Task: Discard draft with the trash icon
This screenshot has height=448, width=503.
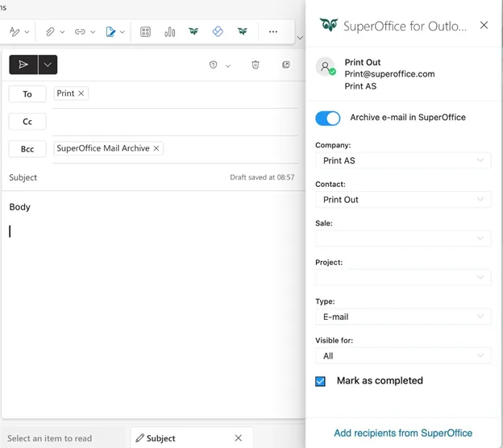Action: click(255, 65)
